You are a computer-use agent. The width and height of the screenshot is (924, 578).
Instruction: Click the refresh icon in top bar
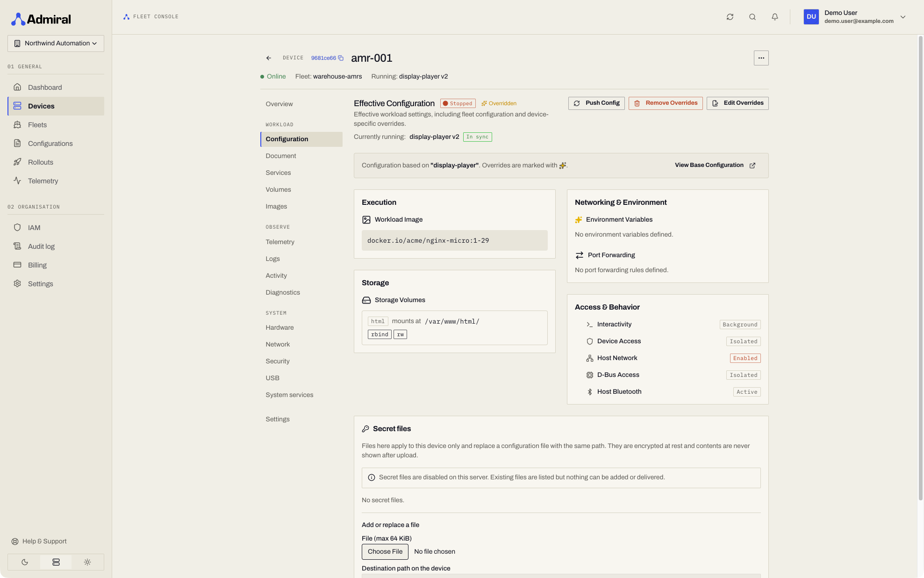pyautogui.click(x=730, y=17)
